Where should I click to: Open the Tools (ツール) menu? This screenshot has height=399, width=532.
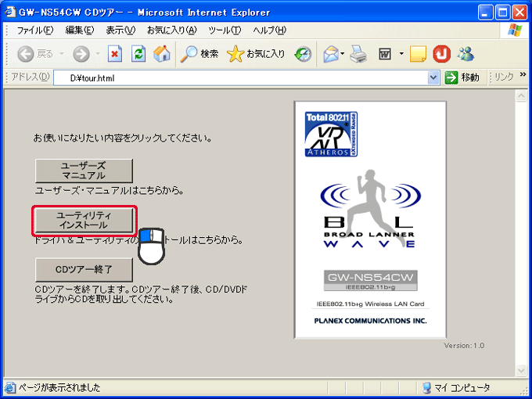pyautogui.click(x=225, y=31)
